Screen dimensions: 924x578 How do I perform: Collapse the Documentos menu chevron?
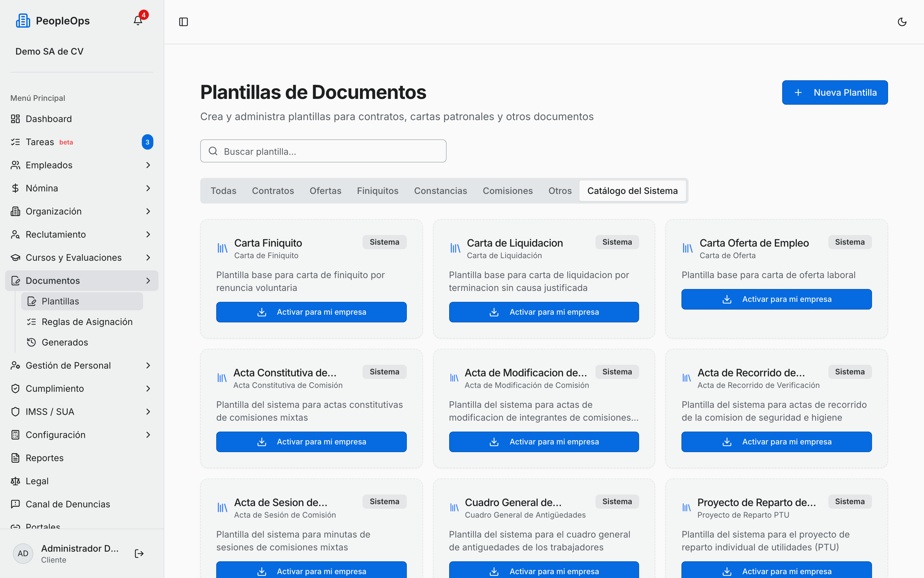click(148, 281)
